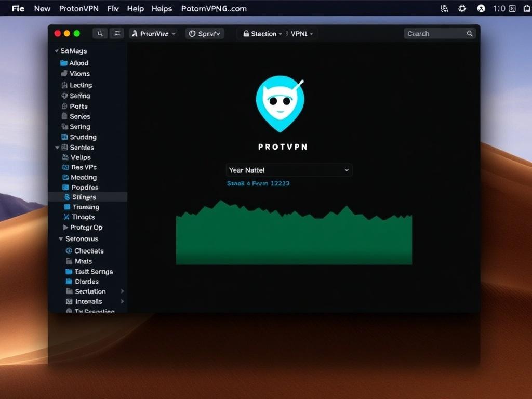532x399 pixels.
Task: Click the first status icon in the menu bar
Action: point(444,8)
